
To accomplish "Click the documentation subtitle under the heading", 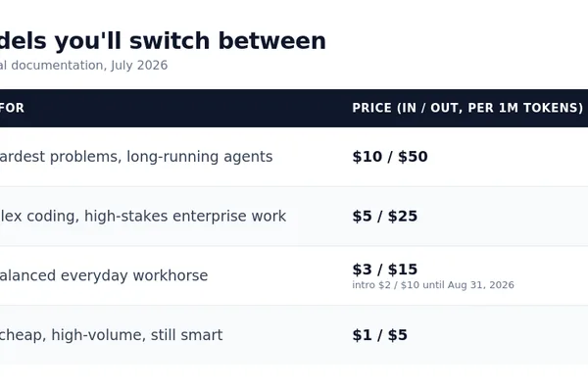I will [83, 66].
